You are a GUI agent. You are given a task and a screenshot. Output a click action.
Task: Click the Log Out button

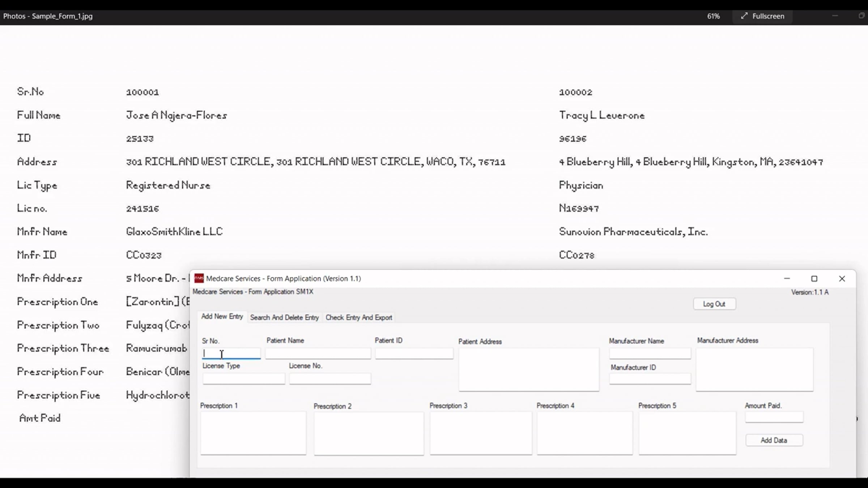(x=714, y=304)
